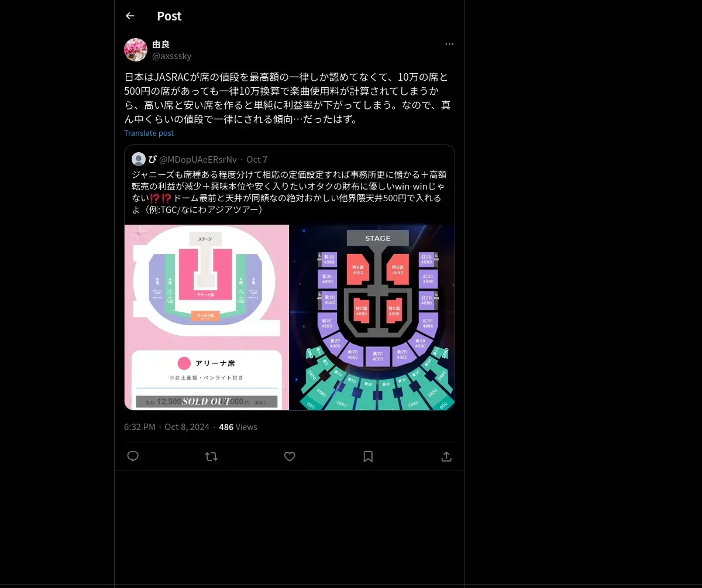702x588 pixels.
Task: Click the back arrow icon
Action: click(x=130, y=16)
